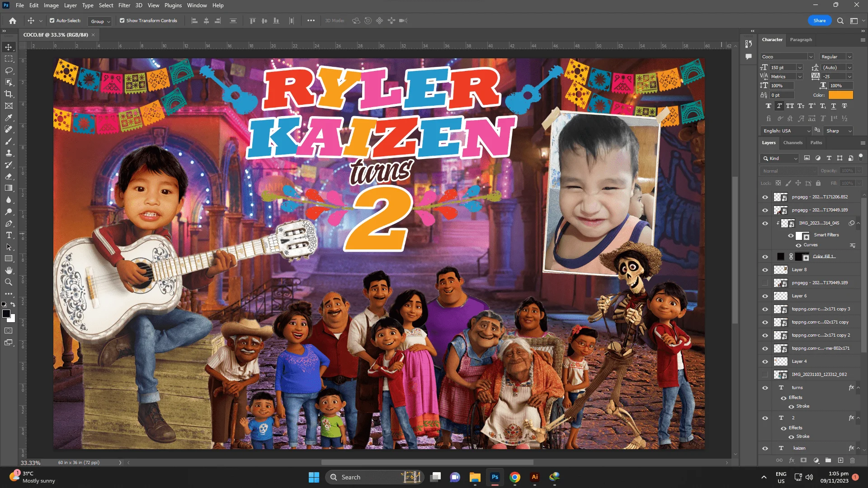Select the Horizontal Type tool
Screen dimensions: 868x488
tap(9, 235)
